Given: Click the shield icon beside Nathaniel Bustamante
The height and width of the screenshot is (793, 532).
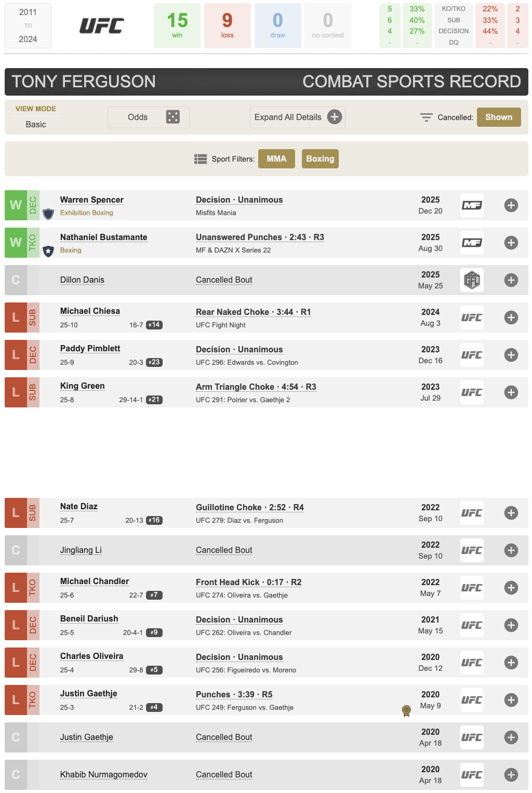Looking at the screenshot, I should click(48, 251).
